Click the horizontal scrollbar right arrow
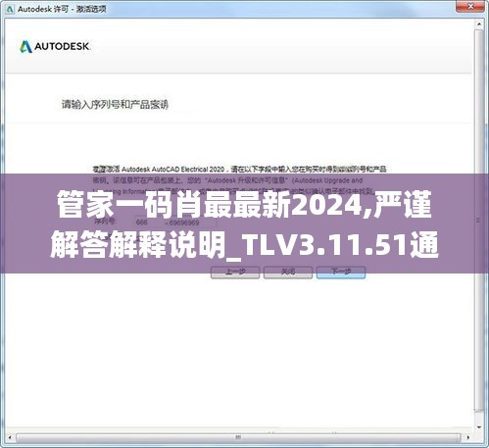The image size is (489, 448). [x=468, y=437]
